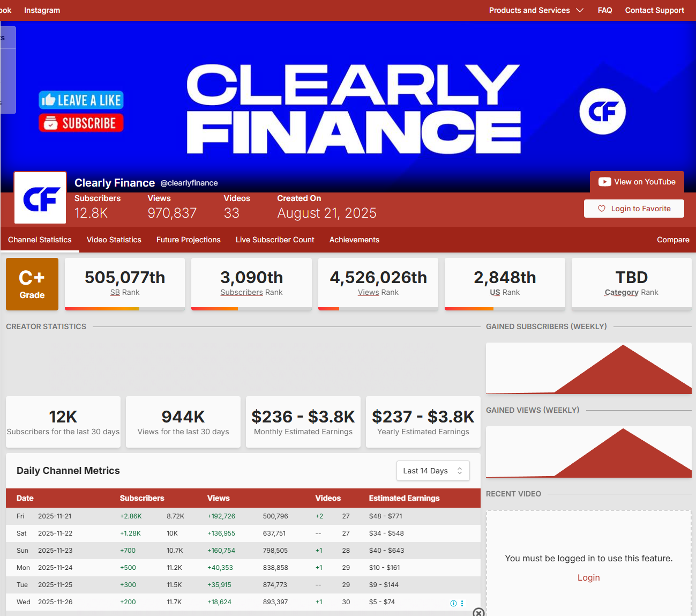
Task: Switch to the Video Statistics tab
Action: (x=114, y=240)
